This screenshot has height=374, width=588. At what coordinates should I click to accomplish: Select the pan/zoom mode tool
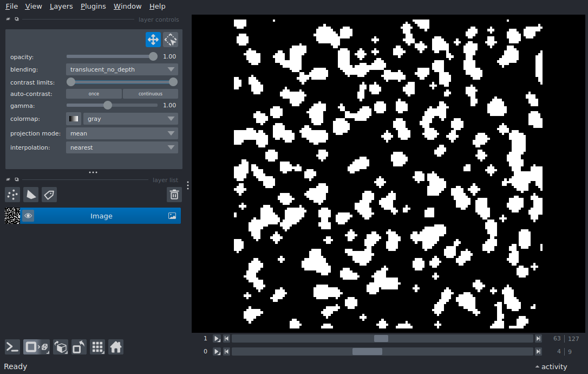(x=153, y=40)
